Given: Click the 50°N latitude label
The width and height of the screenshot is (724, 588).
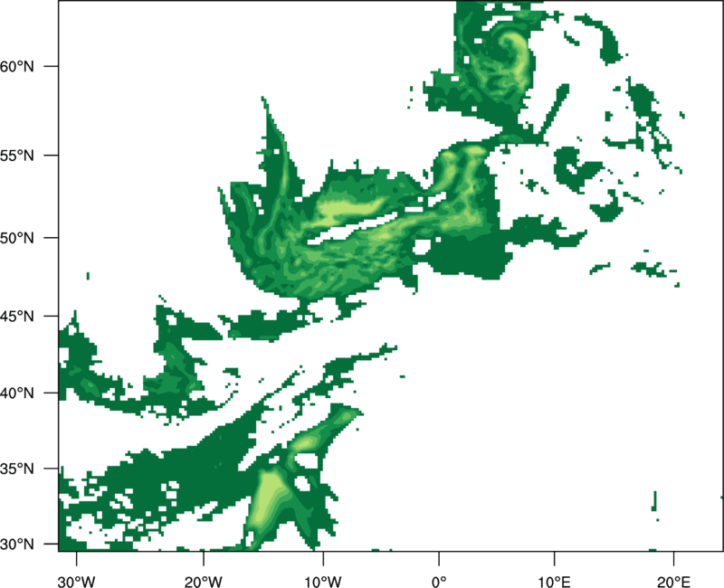Looking at the screenshot, I should [x=17, y=238].
